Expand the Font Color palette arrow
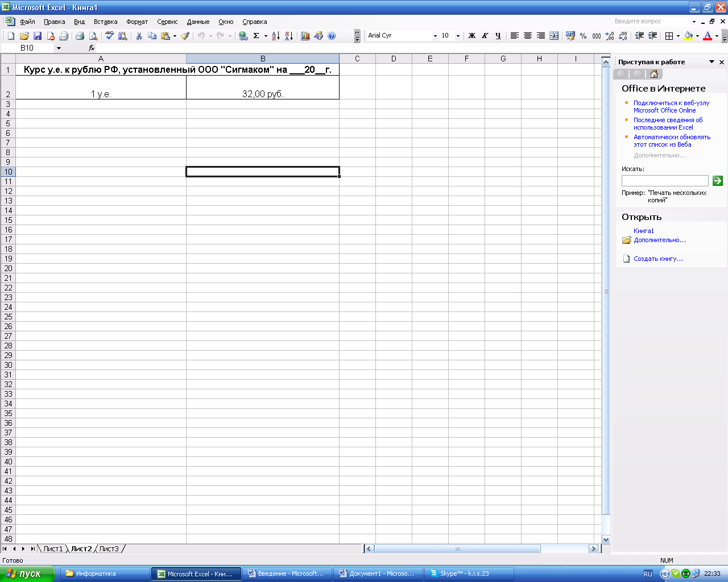 click(717, 36)
